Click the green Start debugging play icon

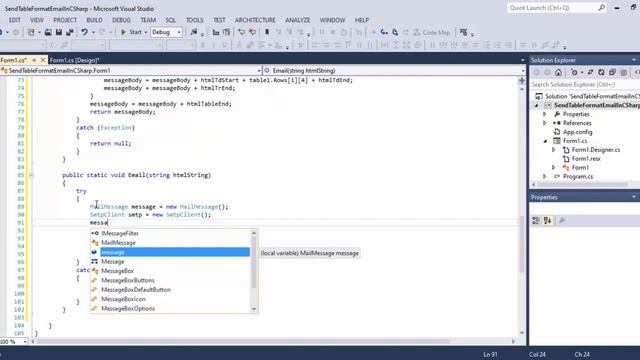(x=123, y=32)
